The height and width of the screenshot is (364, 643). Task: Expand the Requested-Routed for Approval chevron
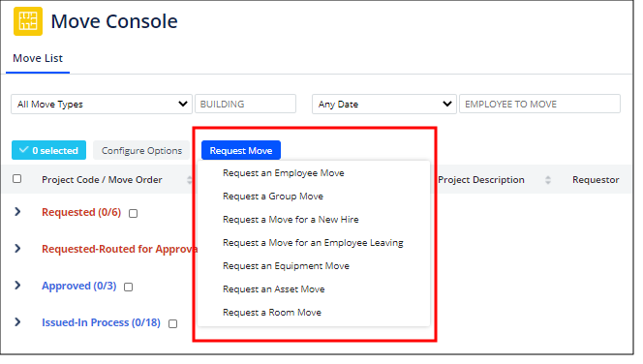[x=17, y=249]
